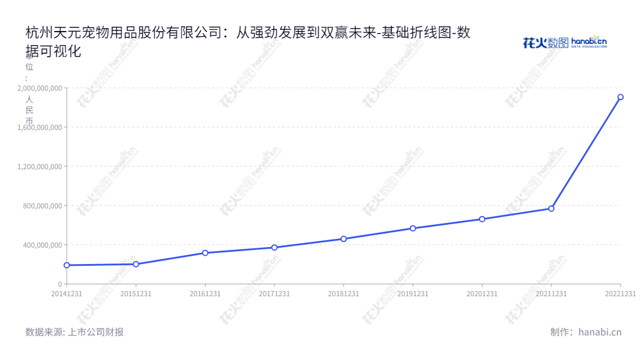Click the y-axis value 2,000,000,000
The height and width of the screenshot is (363, 644).
pyautogui.click(x=40, y=88)
